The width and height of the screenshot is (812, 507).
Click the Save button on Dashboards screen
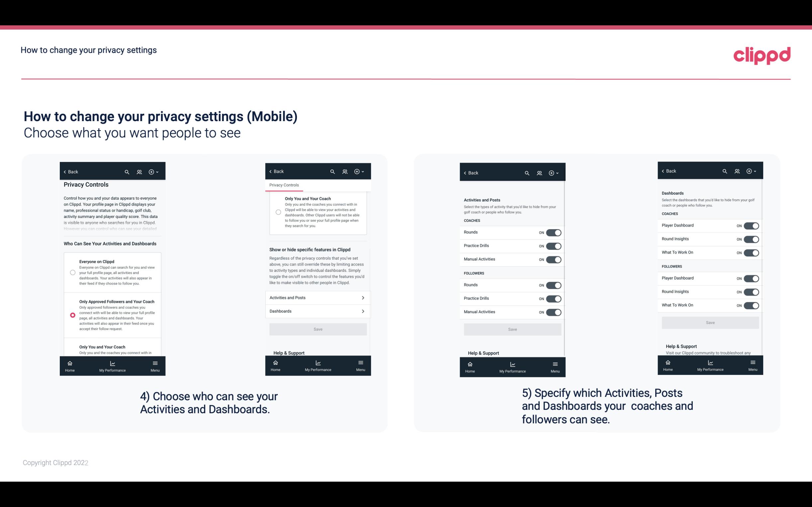click(710, 322)
